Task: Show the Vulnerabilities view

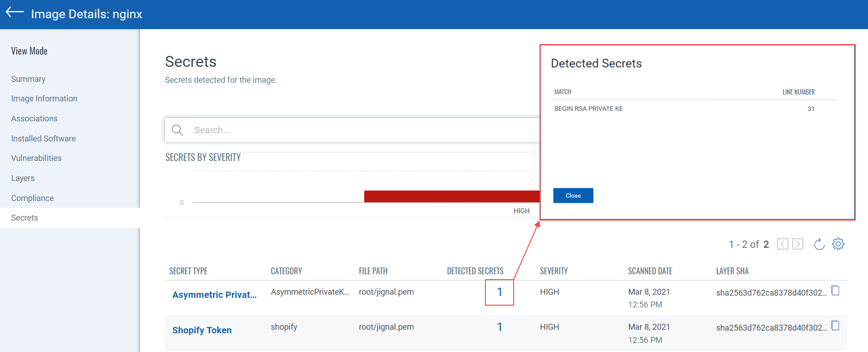Action: coord(36,158)
